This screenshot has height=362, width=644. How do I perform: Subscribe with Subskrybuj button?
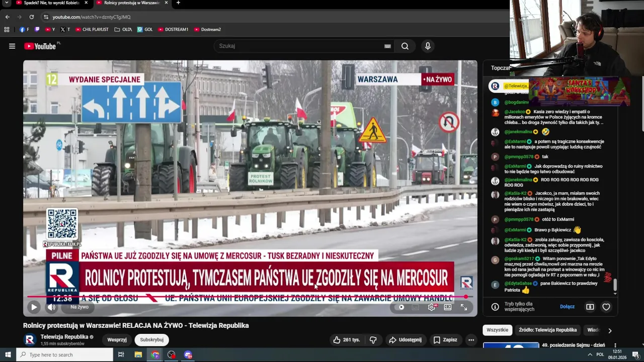[x=152, y=340]
